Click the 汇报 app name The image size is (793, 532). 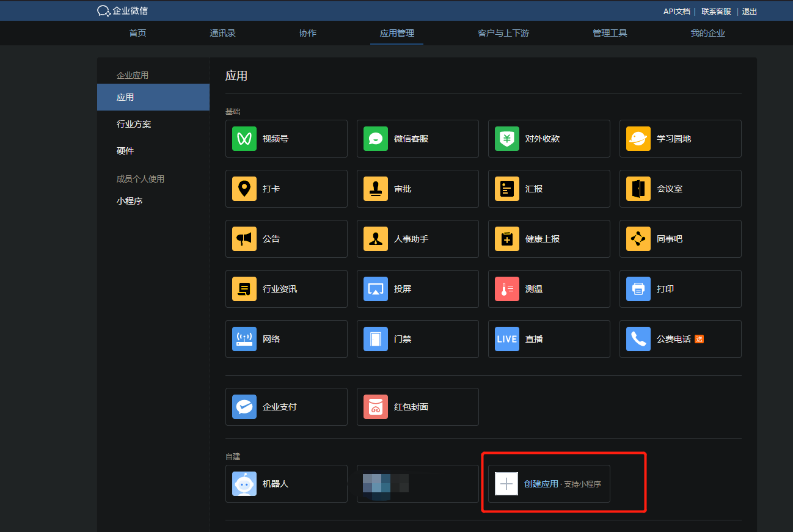(x=534, y=189)
